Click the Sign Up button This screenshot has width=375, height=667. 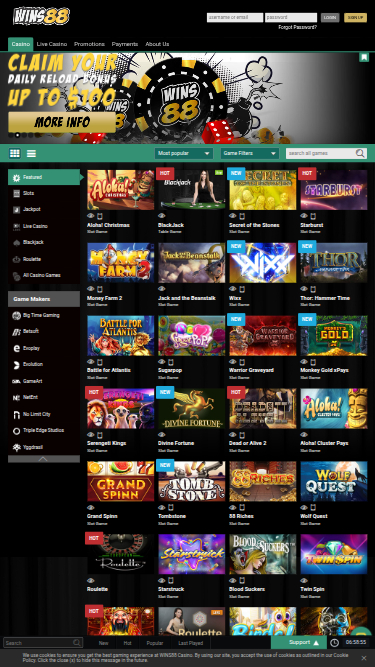pyautogui.click(x=355, y=17)
